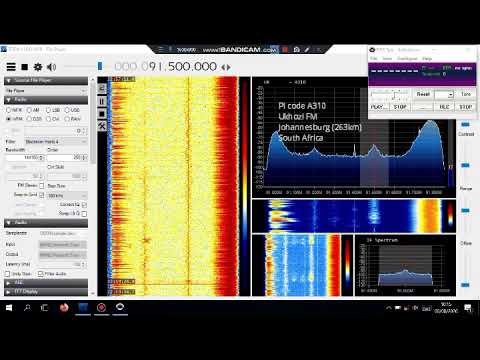Image resolution: width=480 pixels, height=360 pixels.
Task: Open the audio Output device dropdown
Action: [63, 255]
